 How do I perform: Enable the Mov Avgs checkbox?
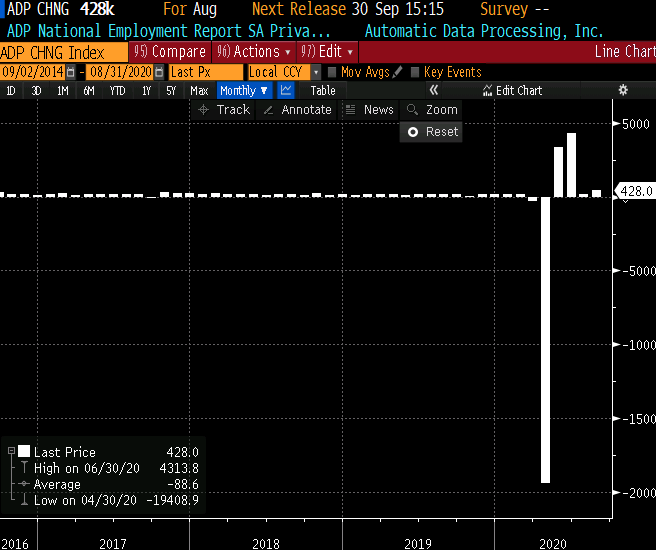tap(332, 72)
